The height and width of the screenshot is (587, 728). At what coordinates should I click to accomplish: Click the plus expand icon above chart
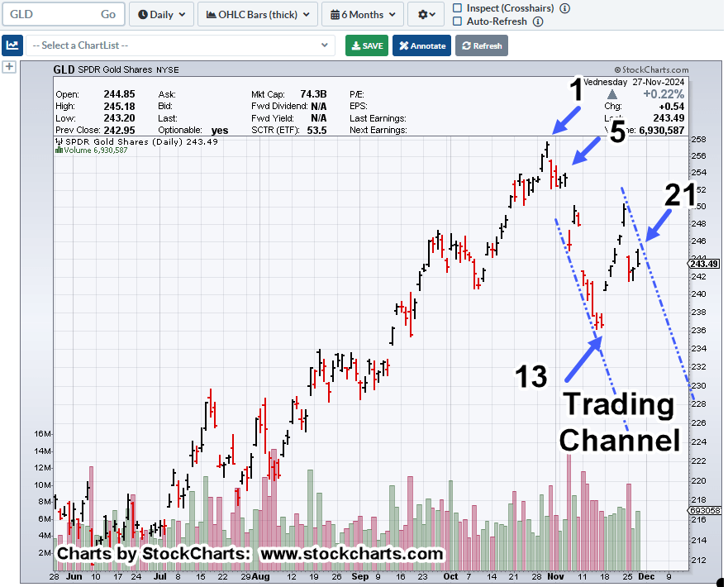coord(9,67)
